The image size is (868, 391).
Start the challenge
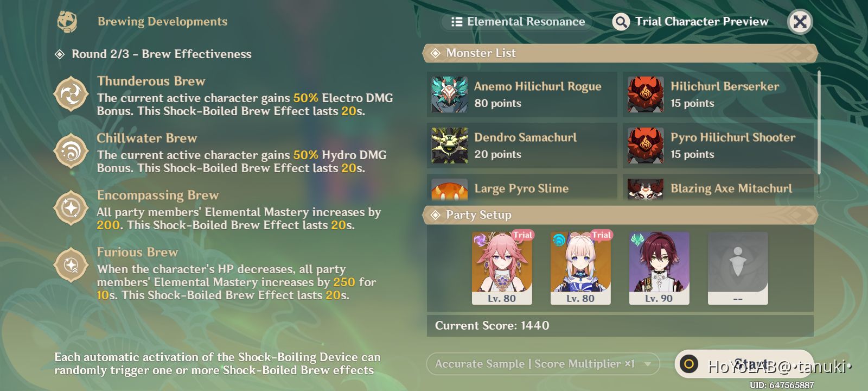point(744,364)
